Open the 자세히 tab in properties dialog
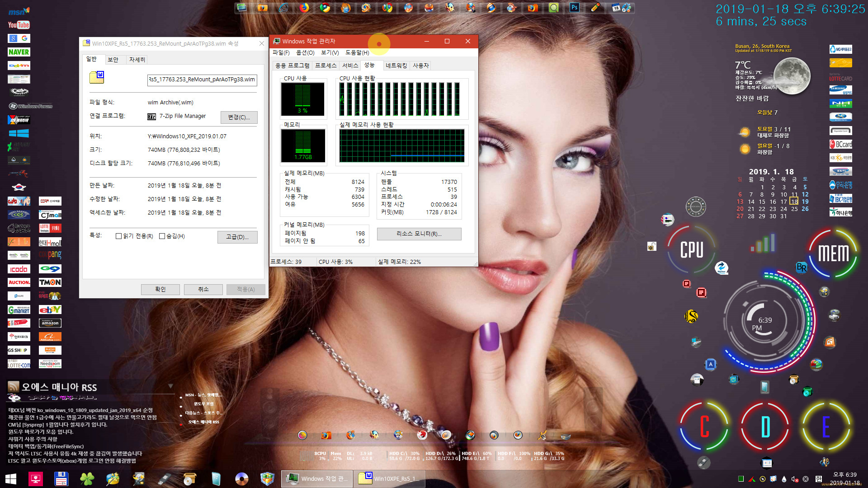The width and height of the screenshot is (868, 488). click(x=137, y=60)
